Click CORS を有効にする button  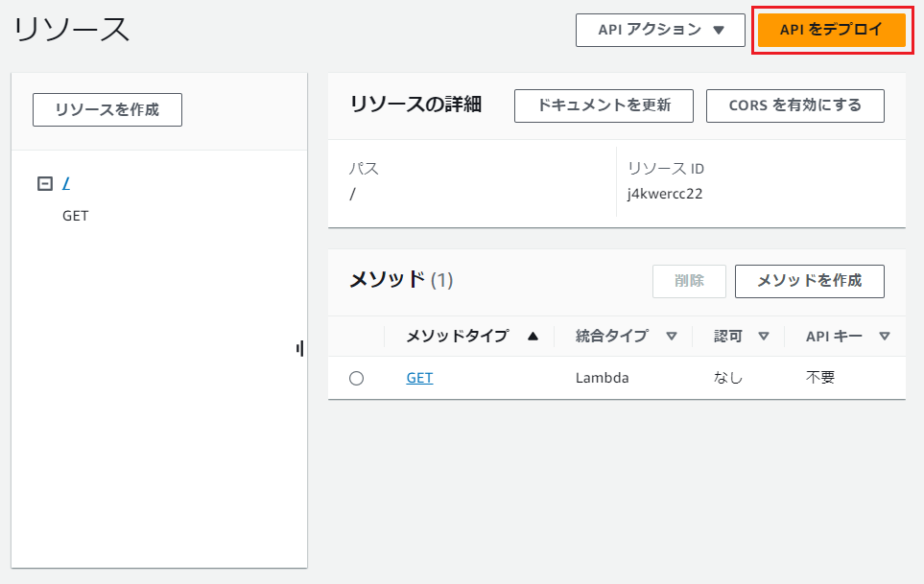coord(794,106)
